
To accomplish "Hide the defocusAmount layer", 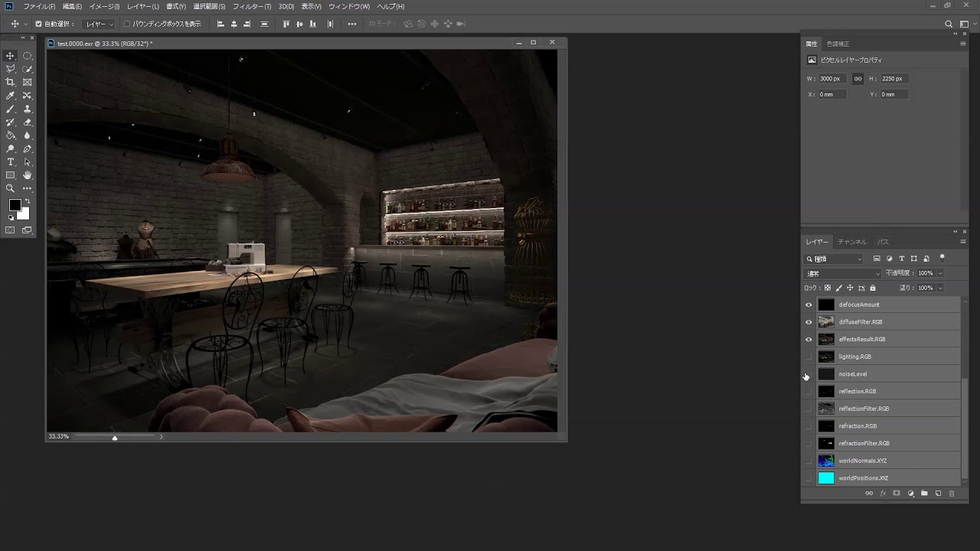I will [x=808, y=305].
